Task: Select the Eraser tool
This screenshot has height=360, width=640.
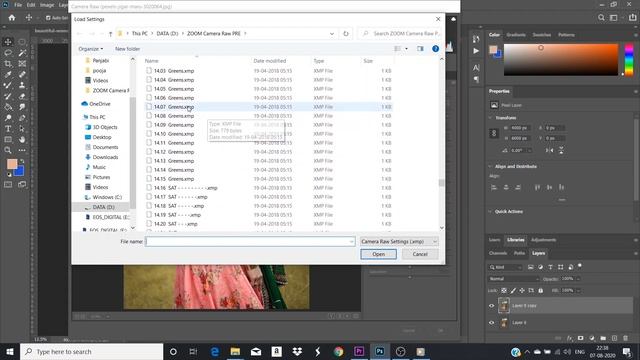Action: tap(22, 96)
